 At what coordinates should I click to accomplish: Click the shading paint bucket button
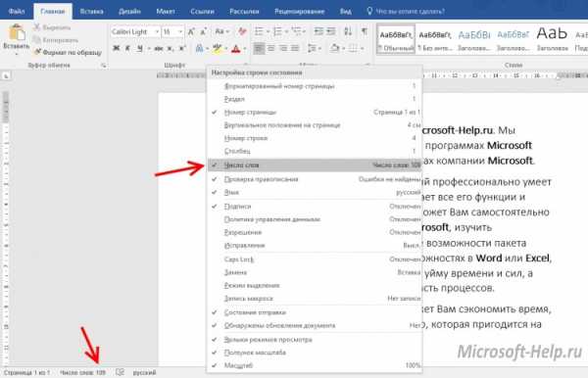(334, 48)
